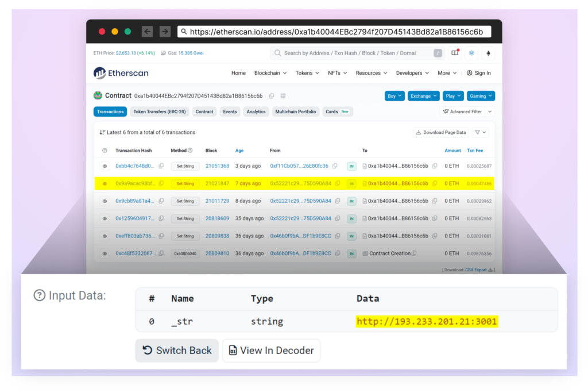Expand the Blockchain menu

[270, 73]
